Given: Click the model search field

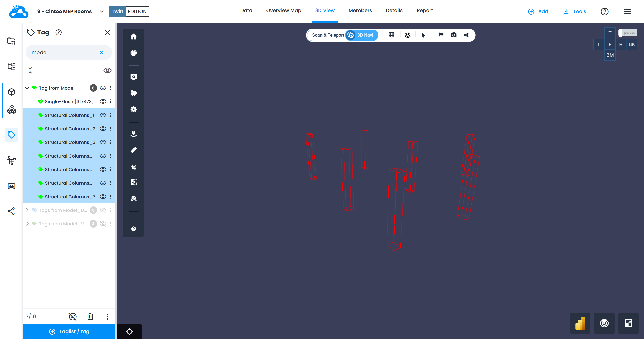Looking at the screenshot, I should pos(63,52).
